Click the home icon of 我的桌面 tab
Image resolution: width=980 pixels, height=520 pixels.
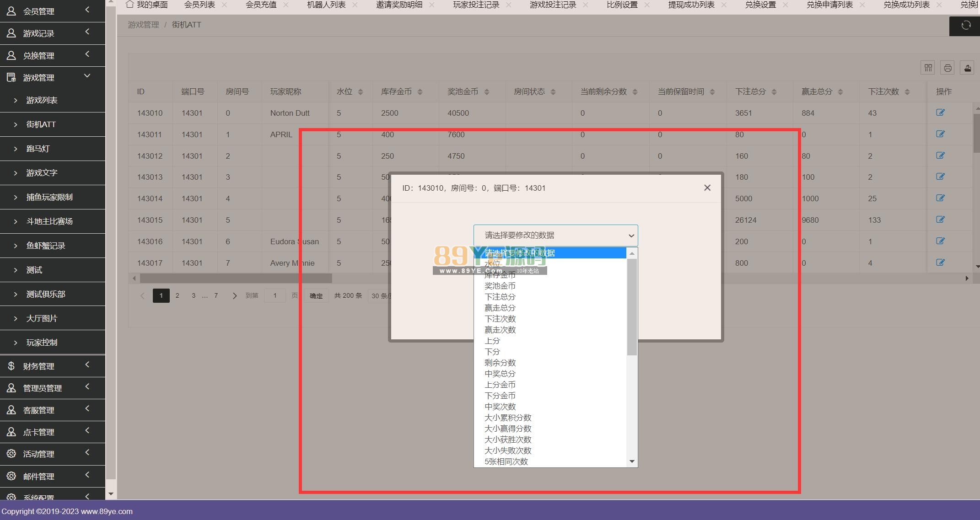tap(129, 4)
